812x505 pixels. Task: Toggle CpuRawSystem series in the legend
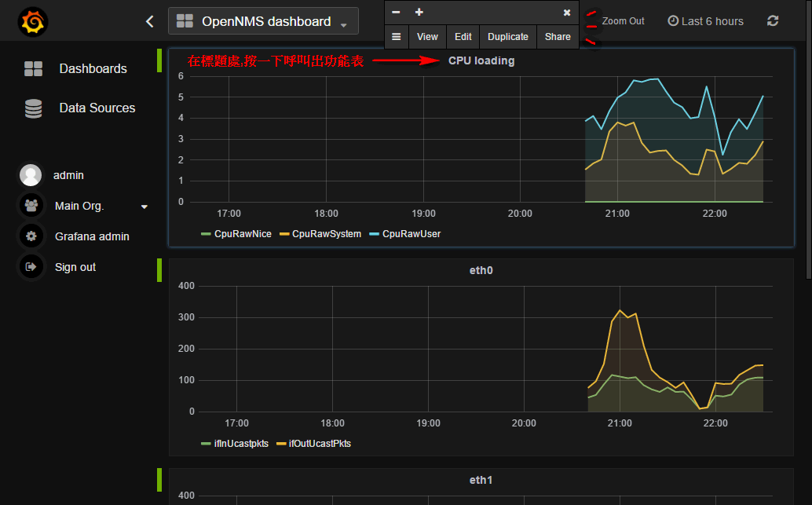pos(326,233)
